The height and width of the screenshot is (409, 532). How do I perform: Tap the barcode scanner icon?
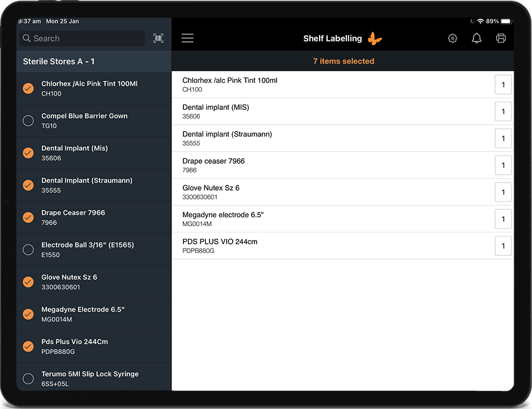(158, 39)
